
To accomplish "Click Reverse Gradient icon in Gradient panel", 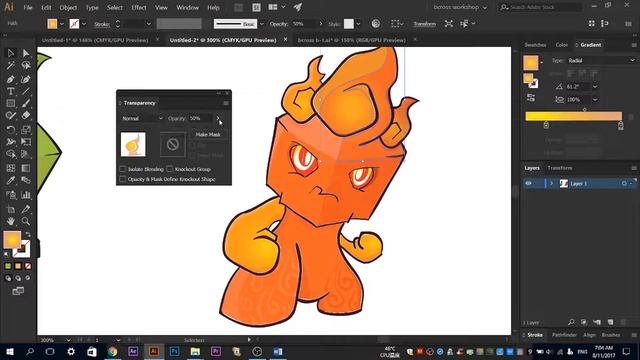I will 531,98.
